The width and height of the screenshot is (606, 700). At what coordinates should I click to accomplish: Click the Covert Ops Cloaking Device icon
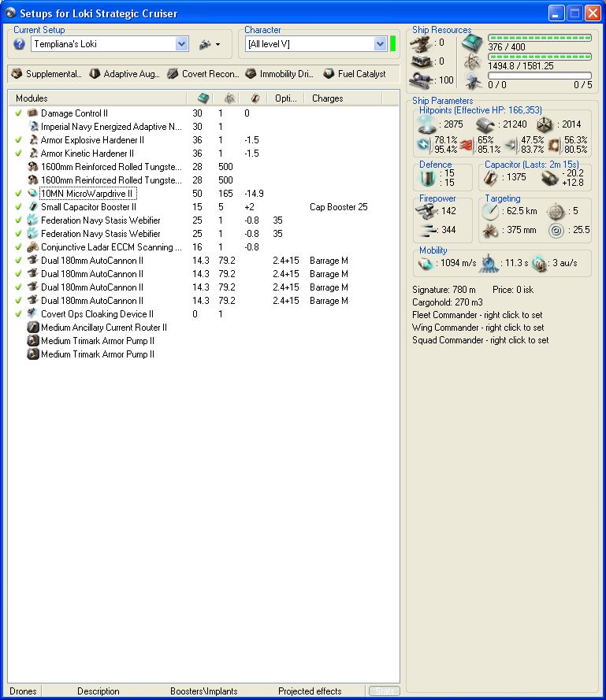click(x=32, y=313)
